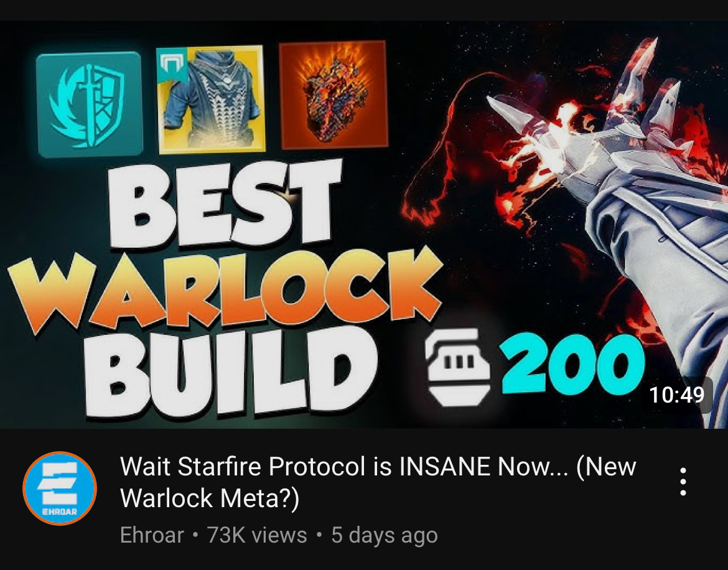Open the three-dot video options menu
Image resolution: width=728 pixels, height=570 pixels.
683,482
